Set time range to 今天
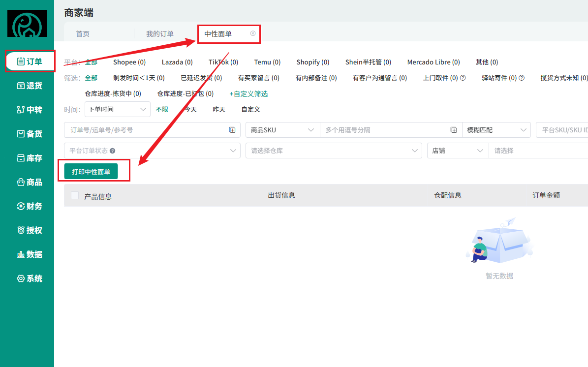The height and width of the screenshot is (367, 588). 190,110
